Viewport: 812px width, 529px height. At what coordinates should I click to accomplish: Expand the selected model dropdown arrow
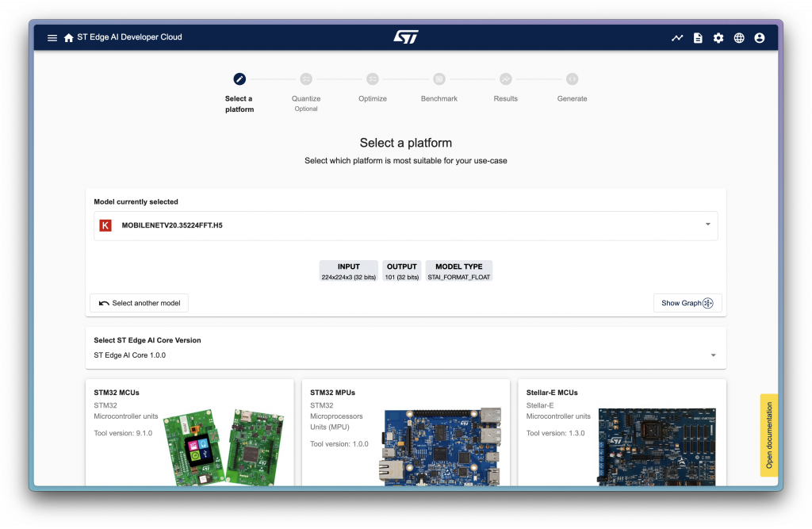707,224
